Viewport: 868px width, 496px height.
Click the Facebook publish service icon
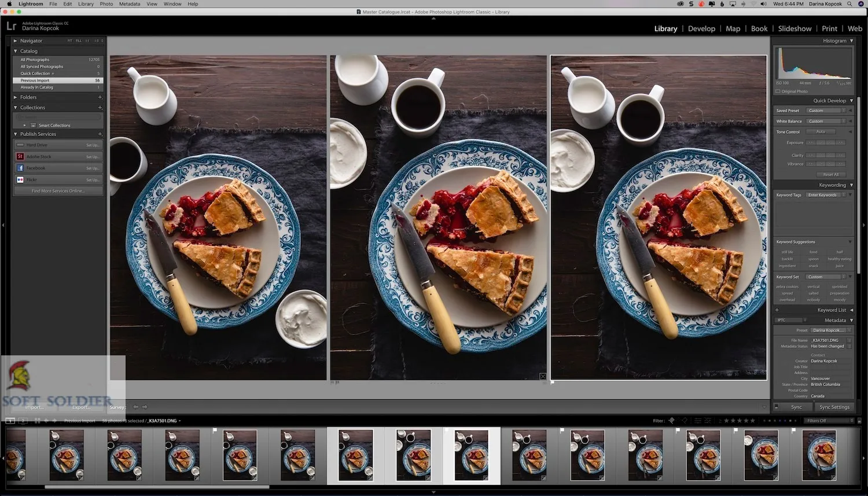pyautogui.click(x=20, y=168)
